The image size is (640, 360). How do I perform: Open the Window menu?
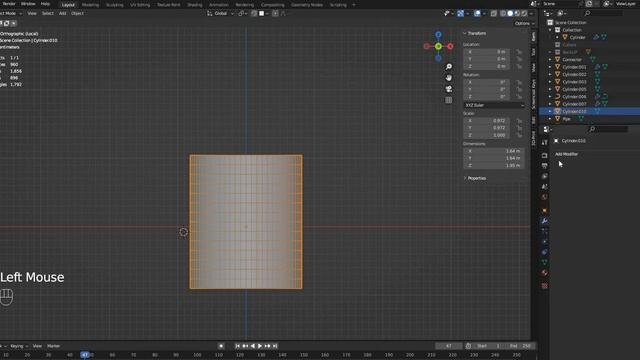(28, 4)
